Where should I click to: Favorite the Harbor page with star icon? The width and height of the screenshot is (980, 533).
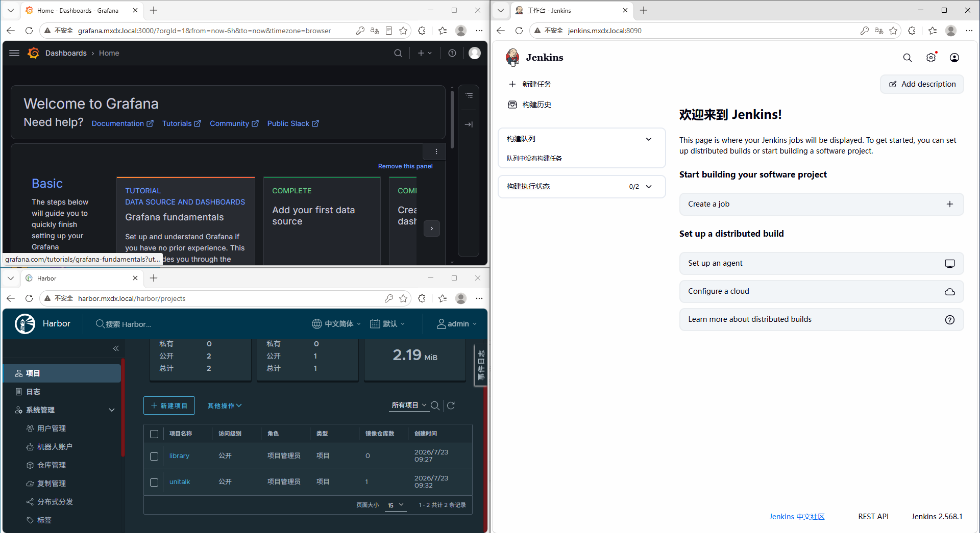[403, 298]
